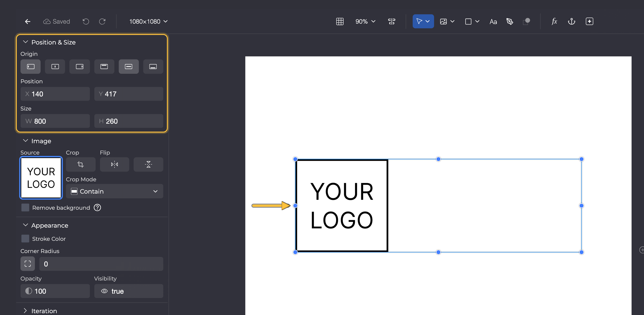Screen dimensions: 644x315
Task: Click the align/distribute icon
Action: point(392,22)
